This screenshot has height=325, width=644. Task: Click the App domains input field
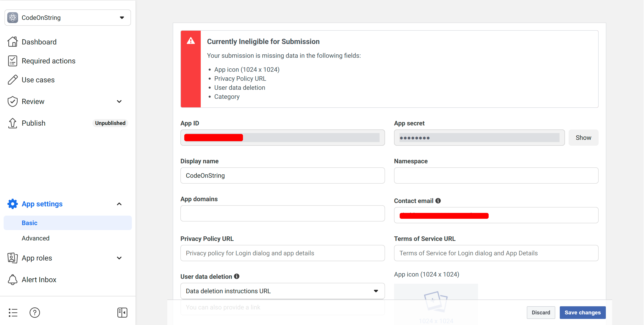(282, 213)
